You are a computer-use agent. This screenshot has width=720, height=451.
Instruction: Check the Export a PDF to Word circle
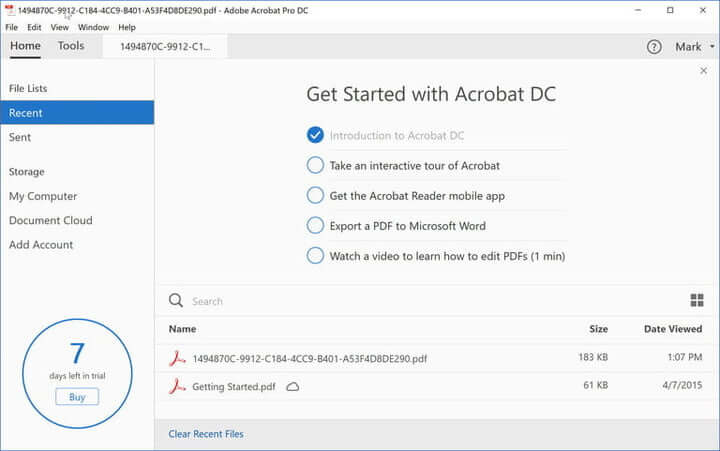[x=315, y=226]
